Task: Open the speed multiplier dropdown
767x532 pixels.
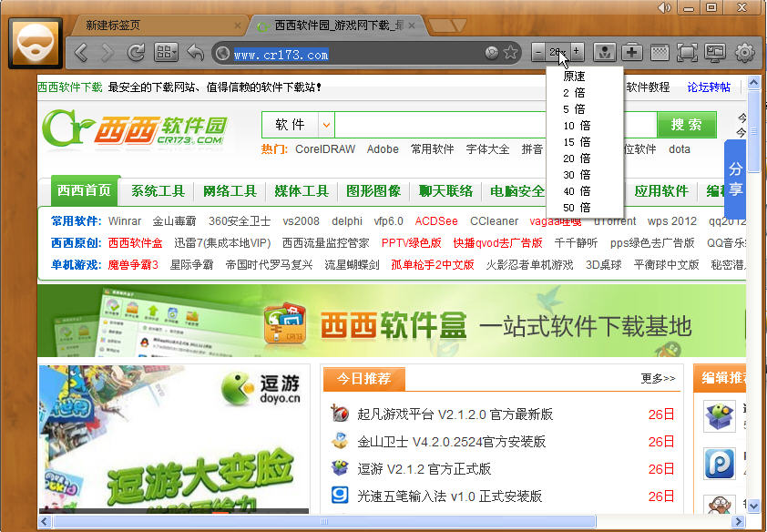Action: (x=557, y=52)
